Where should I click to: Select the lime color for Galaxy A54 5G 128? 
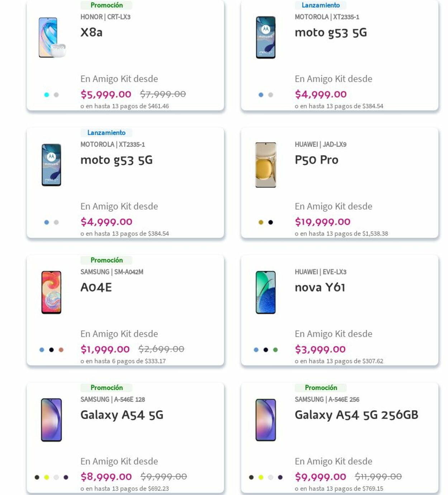47,477
